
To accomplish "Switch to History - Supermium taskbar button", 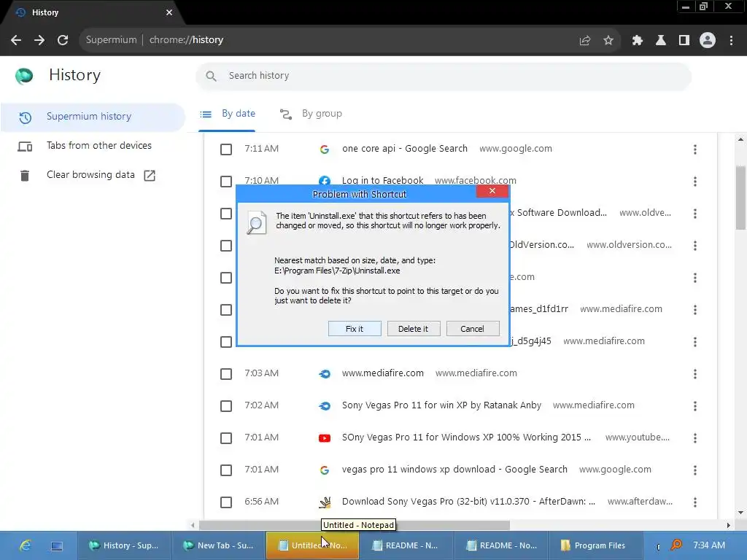I will (x=124, y=545).
